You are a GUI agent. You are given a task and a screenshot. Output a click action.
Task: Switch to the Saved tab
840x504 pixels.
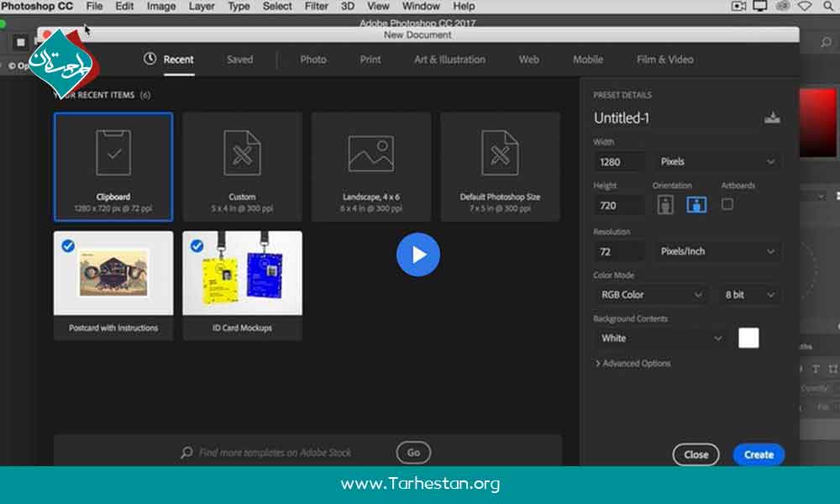click(239, 60)
